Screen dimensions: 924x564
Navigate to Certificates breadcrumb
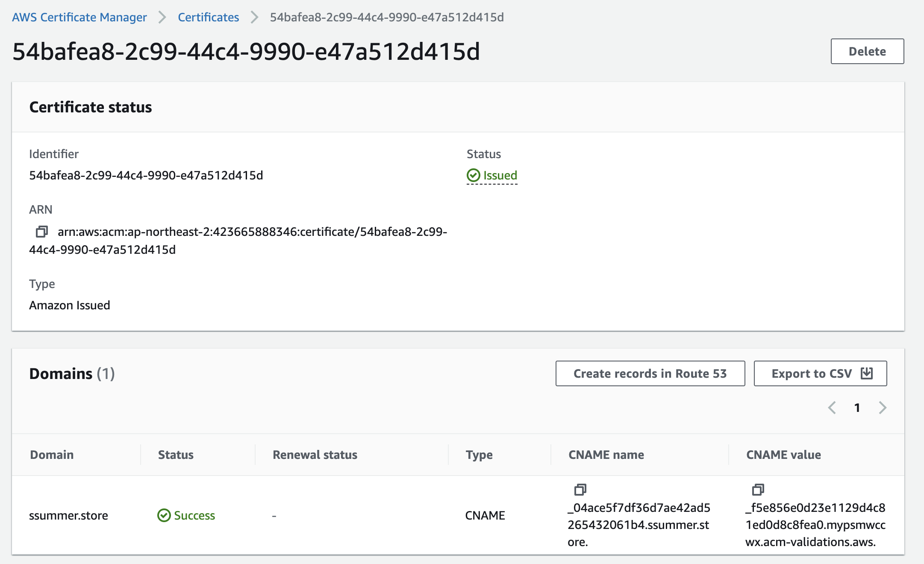click(x=208, y=17)
